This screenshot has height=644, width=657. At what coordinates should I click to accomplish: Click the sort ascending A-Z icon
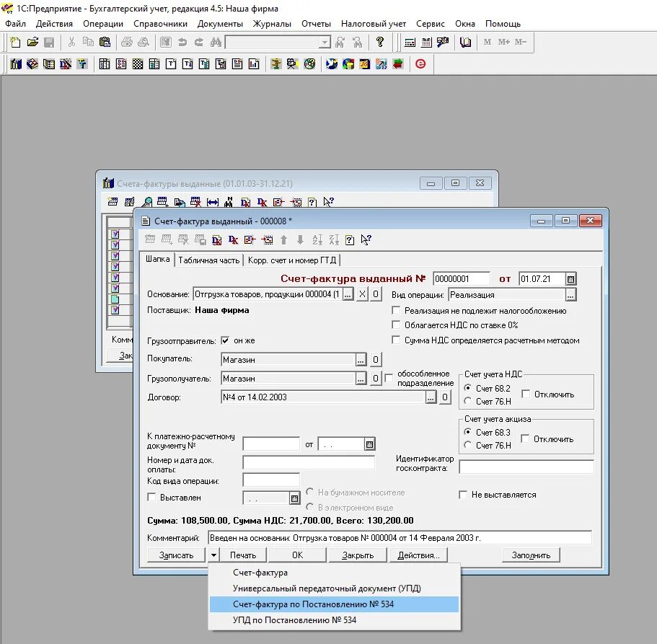[317, 239]
